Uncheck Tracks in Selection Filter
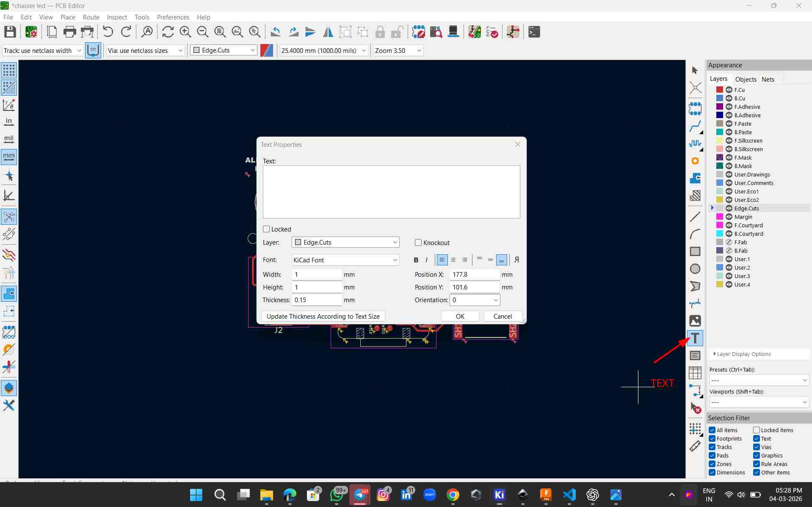Screen dimensions: 812x507 712,447
